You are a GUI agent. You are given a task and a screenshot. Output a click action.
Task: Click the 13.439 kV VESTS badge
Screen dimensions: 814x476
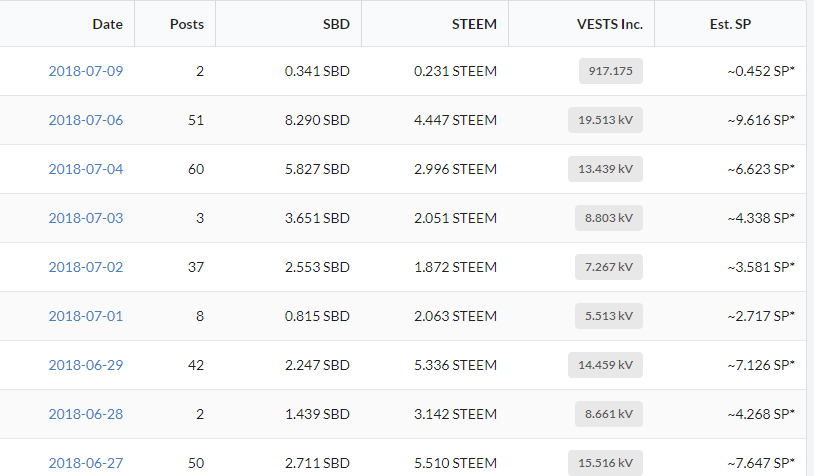point(605,169)
